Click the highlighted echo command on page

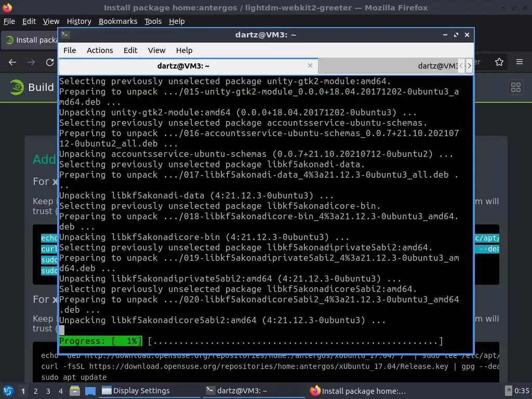pyautogui.click(x=49, y=238)
